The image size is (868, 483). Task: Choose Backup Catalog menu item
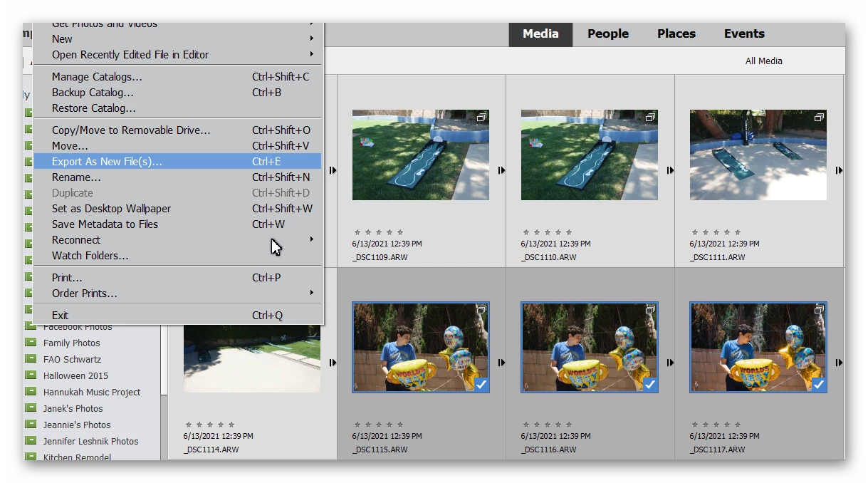pos(177,93)
